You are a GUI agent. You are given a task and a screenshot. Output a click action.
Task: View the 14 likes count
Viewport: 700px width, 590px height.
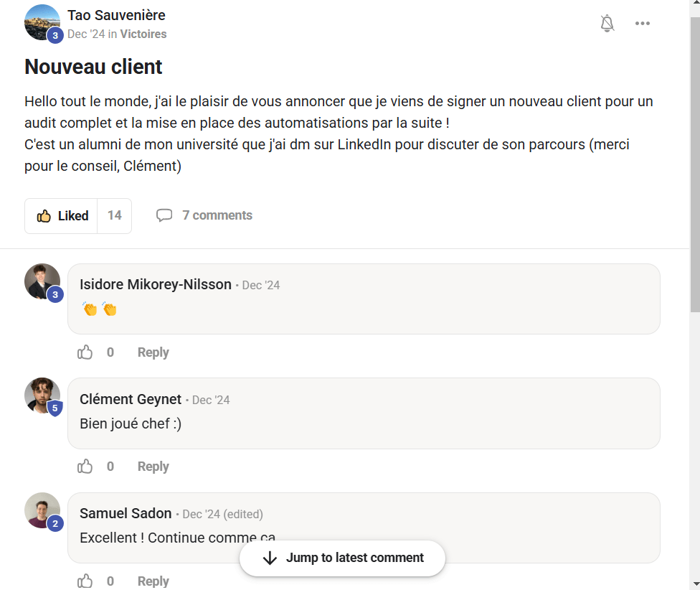tap(115, 216)
